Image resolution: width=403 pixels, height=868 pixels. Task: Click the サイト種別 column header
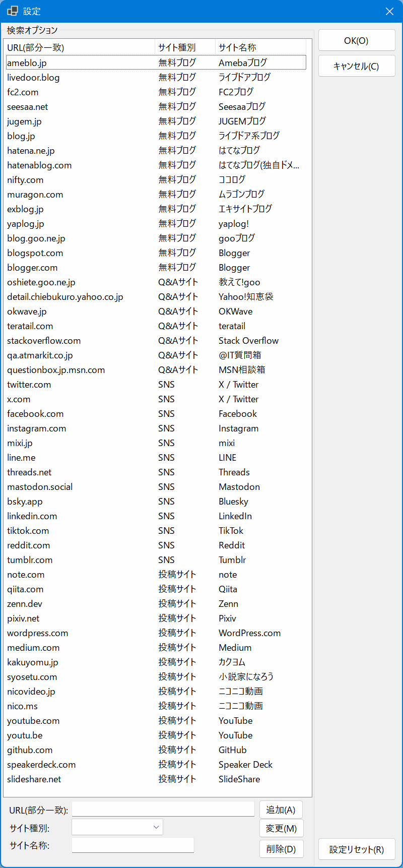click(x=185, y=47)
